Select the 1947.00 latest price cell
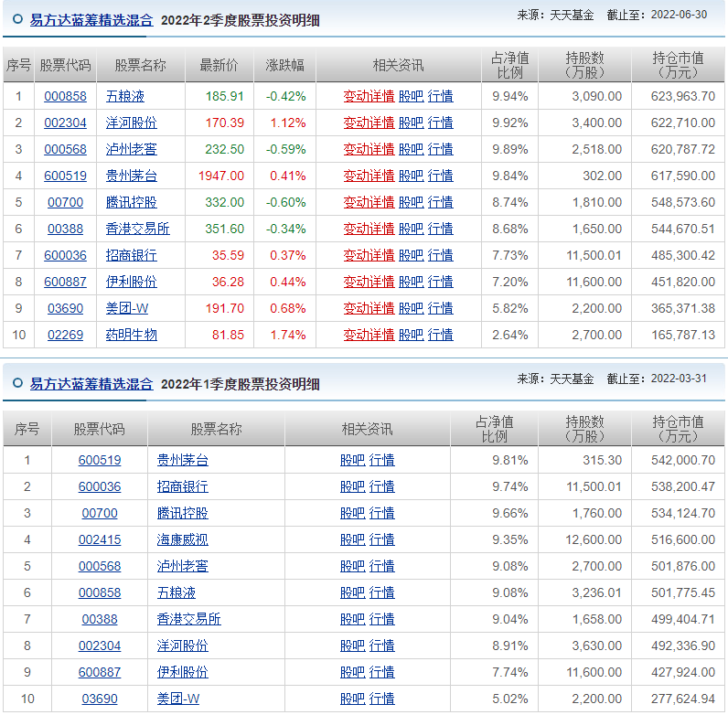Viewport: 728px width, 715px height. [221, 176]
